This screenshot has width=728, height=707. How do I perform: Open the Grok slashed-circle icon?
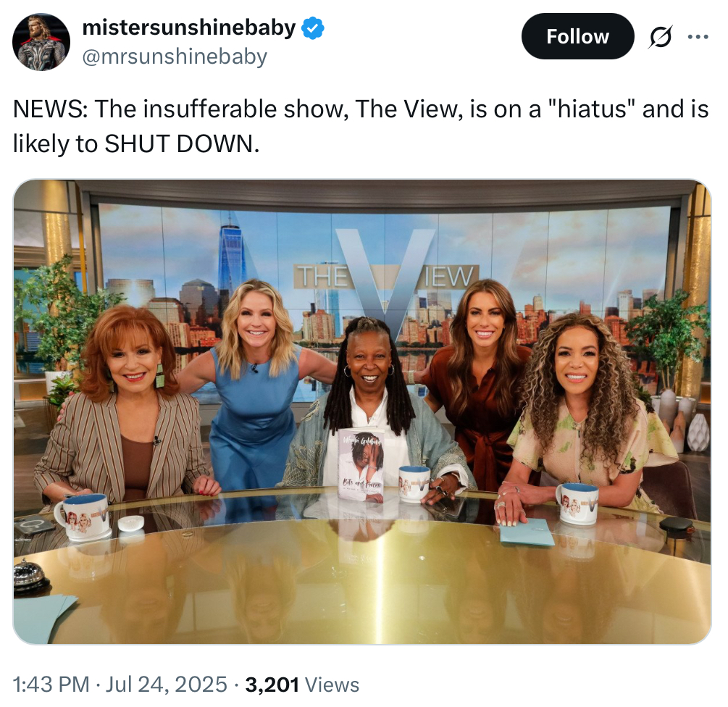click(x=660, y=37)
